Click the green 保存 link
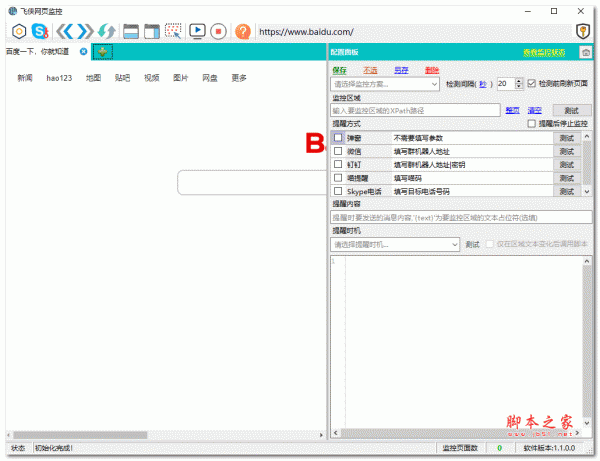 (339, 70)
